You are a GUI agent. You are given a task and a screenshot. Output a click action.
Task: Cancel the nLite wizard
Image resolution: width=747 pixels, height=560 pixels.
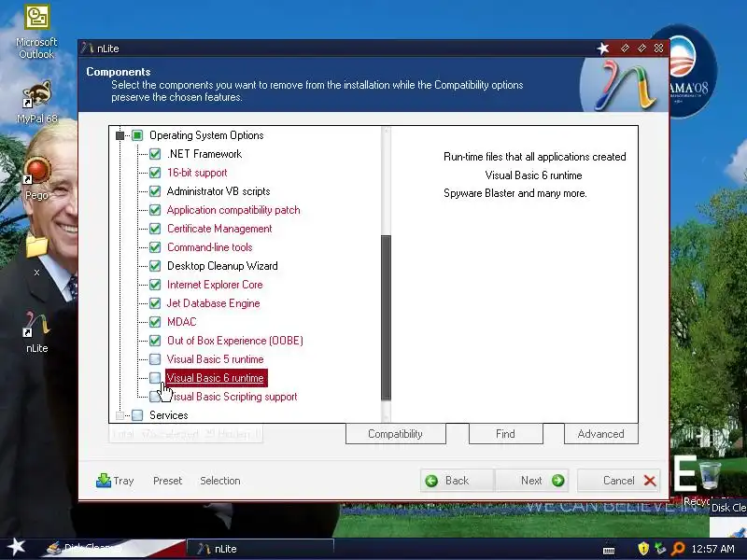point(619,481)
